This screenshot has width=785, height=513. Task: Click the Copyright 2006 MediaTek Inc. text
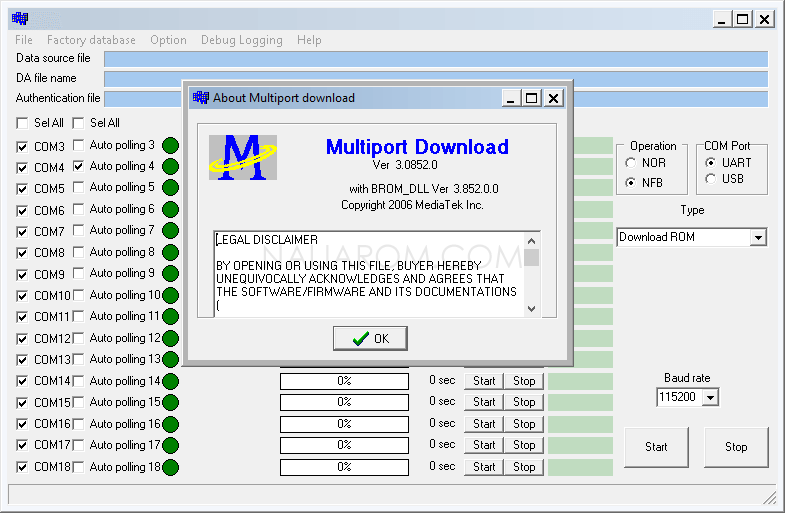coord(412,205)
